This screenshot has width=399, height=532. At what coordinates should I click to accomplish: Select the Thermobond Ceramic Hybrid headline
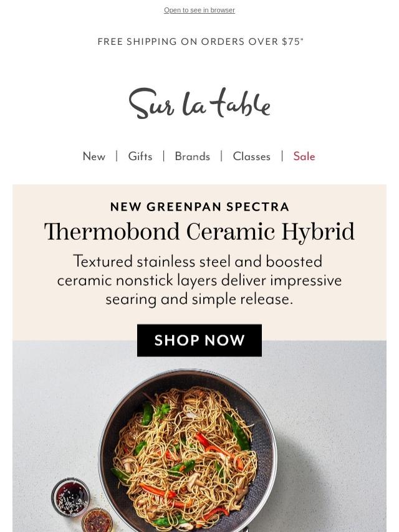tap(199, 232)
